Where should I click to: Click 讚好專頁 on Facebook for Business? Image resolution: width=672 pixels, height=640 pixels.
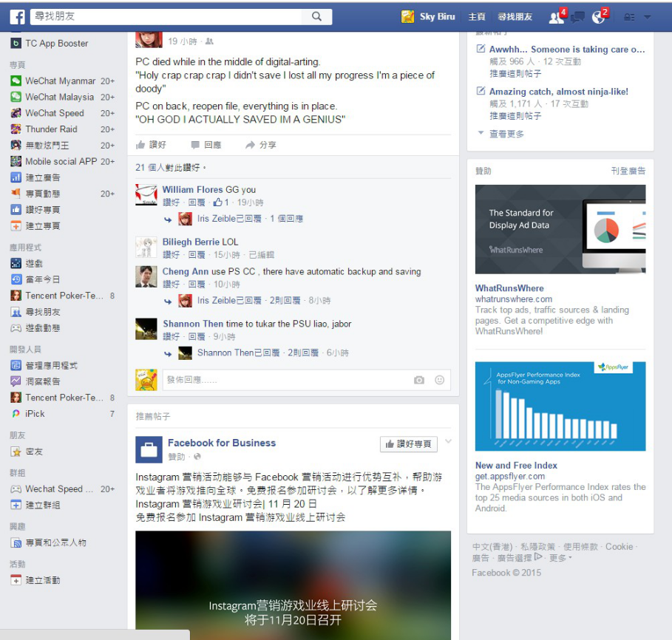pyautogui.click(x=408, y=444)
